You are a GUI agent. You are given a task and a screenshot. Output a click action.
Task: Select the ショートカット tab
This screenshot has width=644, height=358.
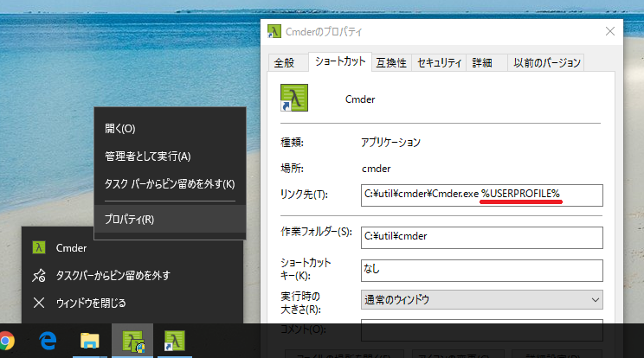point(340,61)
